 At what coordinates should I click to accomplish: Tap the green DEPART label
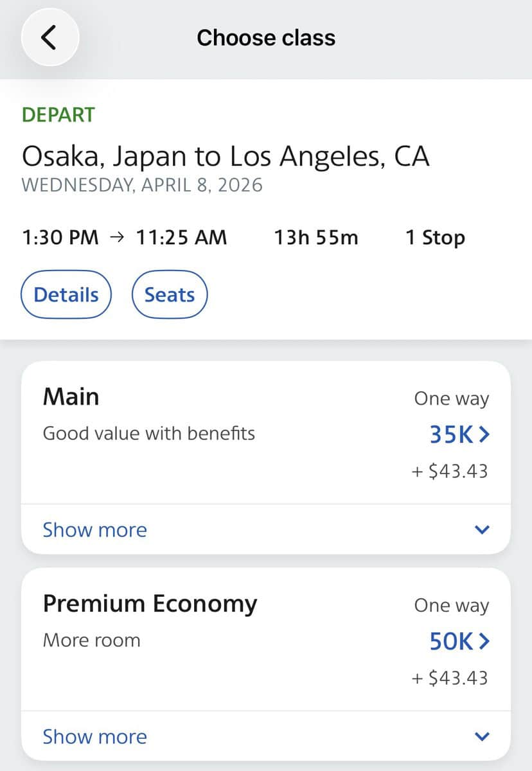58,115
